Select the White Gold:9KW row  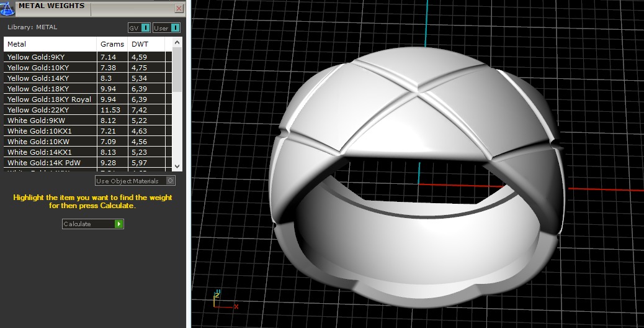tap(88, 121)
